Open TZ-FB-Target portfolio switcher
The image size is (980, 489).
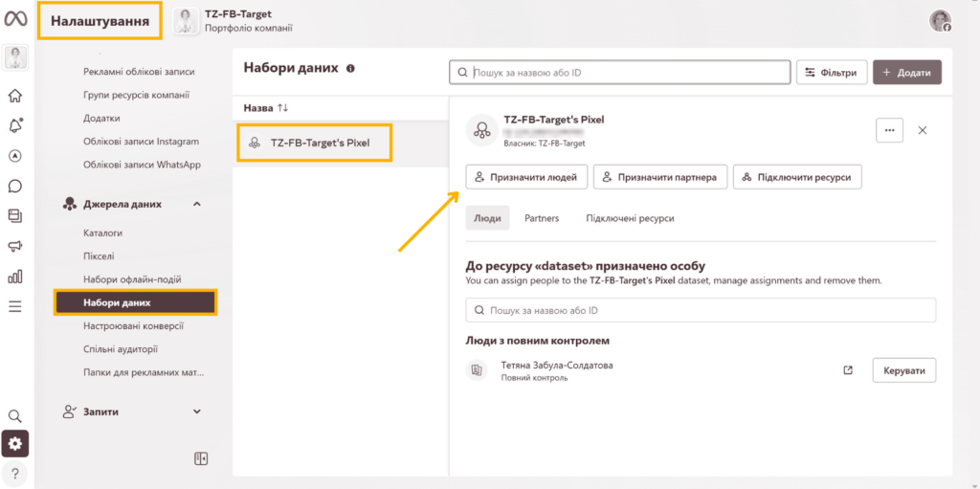coord(234,21)
